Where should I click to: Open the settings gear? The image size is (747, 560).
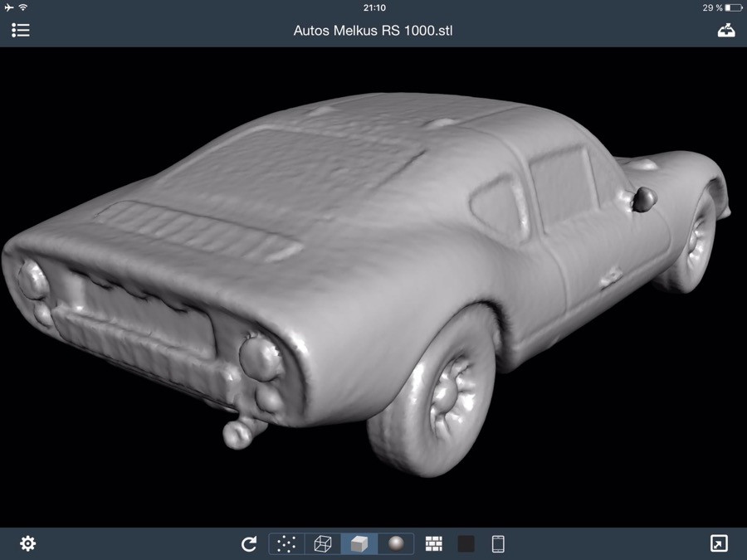tap(27, 543)
